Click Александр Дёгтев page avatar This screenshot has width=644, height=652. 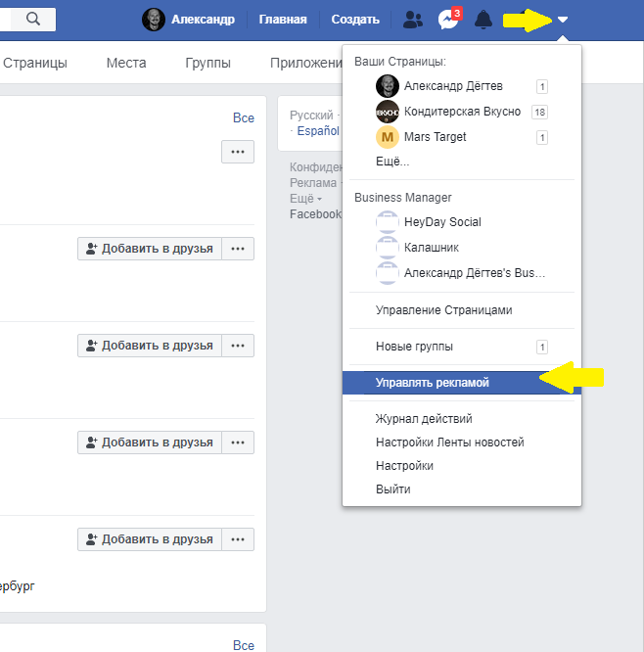click(388, 86)
